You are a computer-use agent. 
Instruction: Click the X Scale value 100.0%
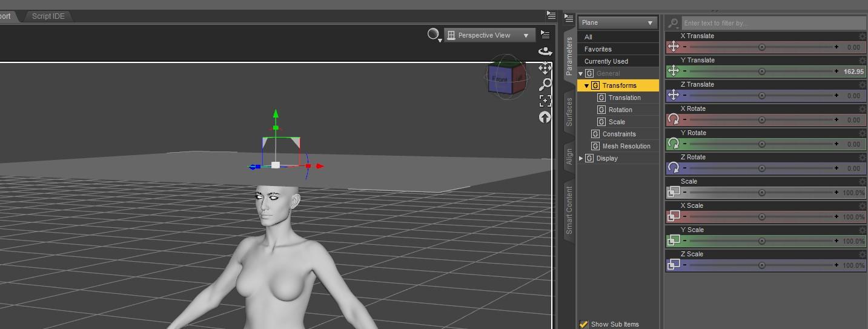[853, 217]
